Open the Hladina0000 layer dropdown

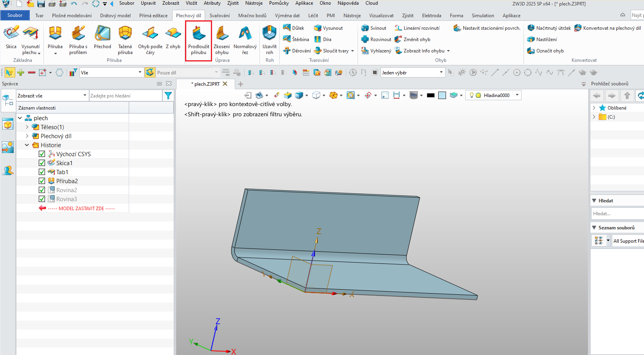(493, 95)
